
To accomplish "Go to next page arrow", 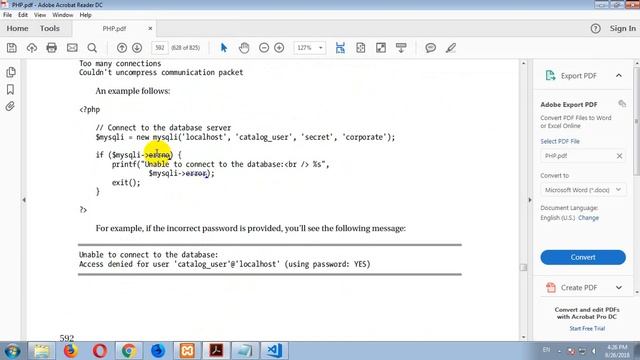I will pyautogui.click(x=137, y=48).
